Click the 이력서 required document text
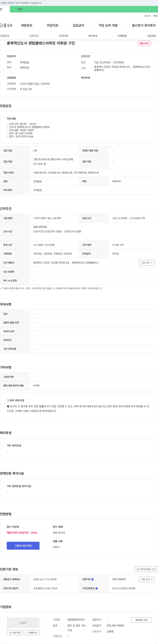The height and width of the screenshot is (644, 158). pos(56,547)
